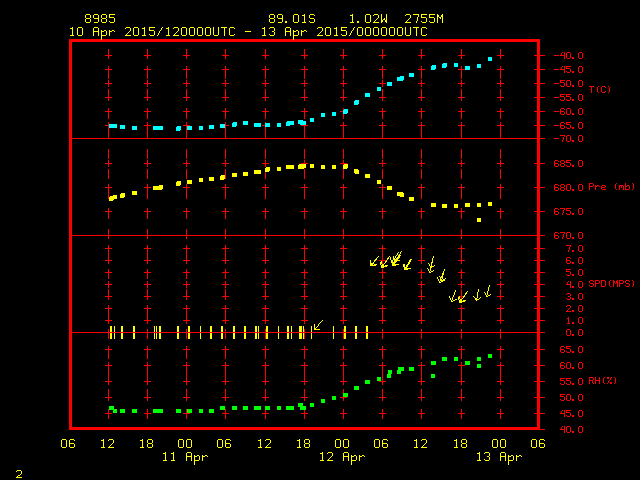
Task: Click the Pre (mb) axis title
Action: pos(611,187)
